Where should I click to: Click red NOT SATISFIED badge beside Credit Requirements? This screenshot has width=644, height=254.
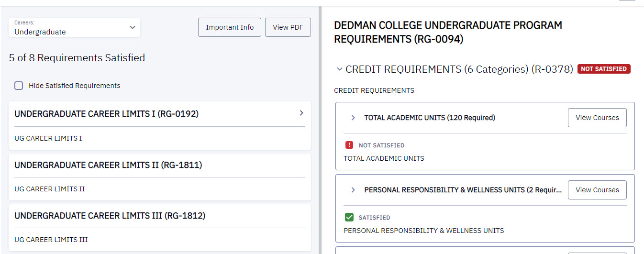[604, 69]
